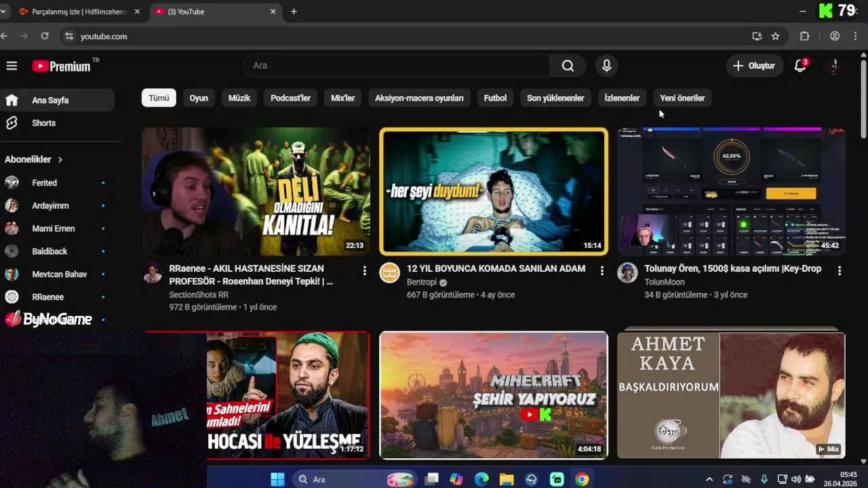The image size is (868, 488).
Task: Go back in browser history
Action: 5,36
